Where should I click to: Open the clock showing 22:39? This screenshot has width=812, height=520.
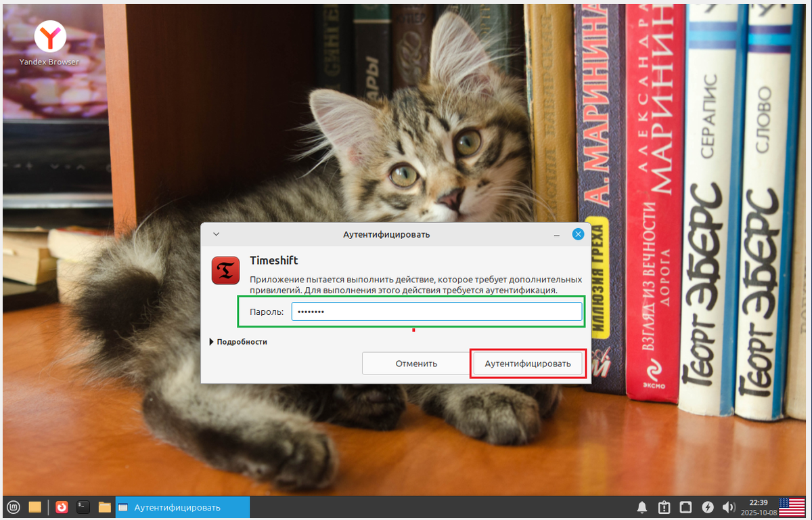759,507
